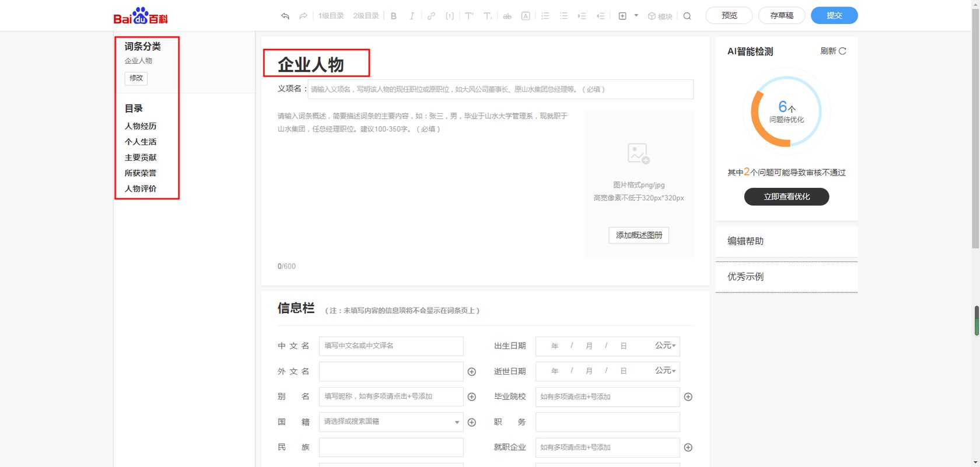Click the boxed letter A icon

[526, 16]
